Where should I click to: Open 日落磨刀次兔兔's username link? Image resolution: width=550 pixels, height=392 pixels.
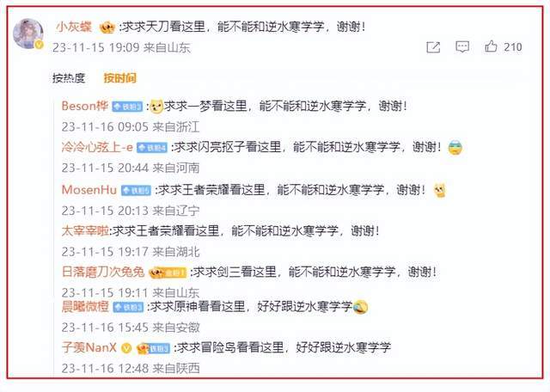[103, 272]
